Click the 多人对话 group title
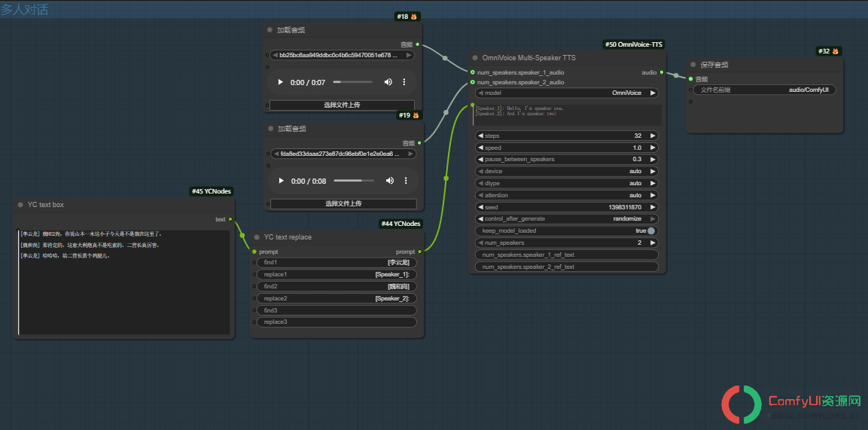This screenshot has height=430, width=868. click(x=24, y=9)
